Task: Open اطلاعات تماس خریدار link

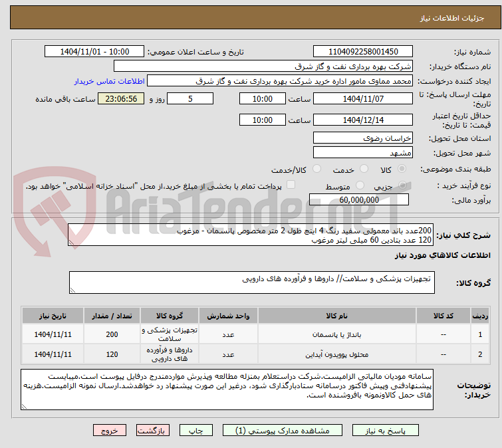Action: 110,81
